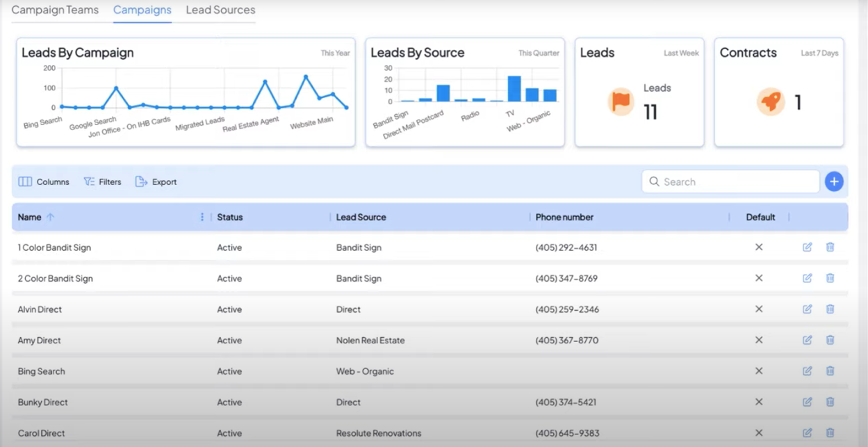Switch to Campaign Teams tab
Image resolution: width=868 pixels, height=447 pixels.
point(55,10)
